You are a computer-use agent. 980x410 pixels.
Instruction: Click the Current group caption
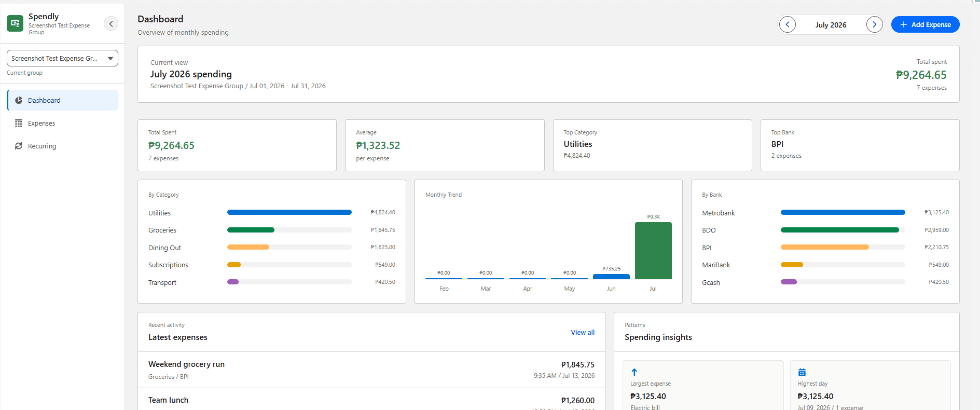point(24,73)
